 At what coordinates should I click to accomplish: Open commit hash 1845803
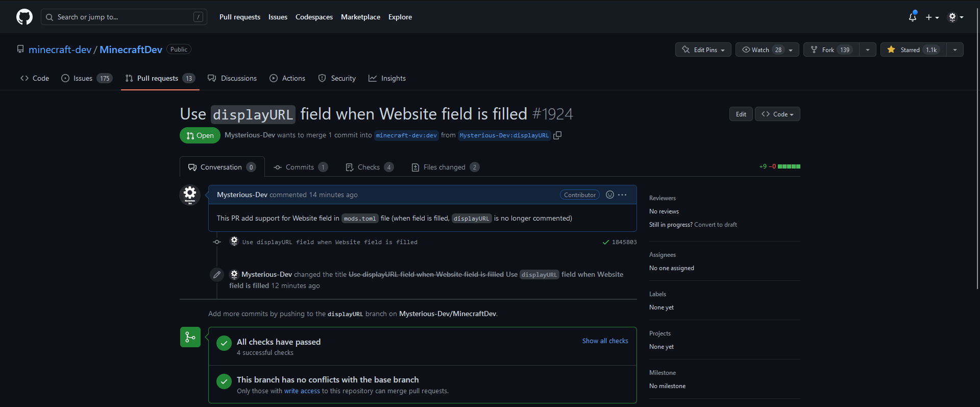click(x=624, y=242)
